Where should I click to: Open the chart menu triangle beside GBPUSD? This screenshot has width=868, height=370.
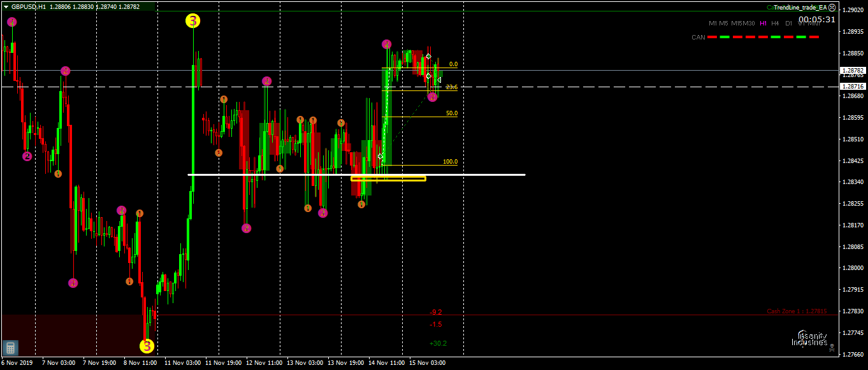tap(6, 6)
